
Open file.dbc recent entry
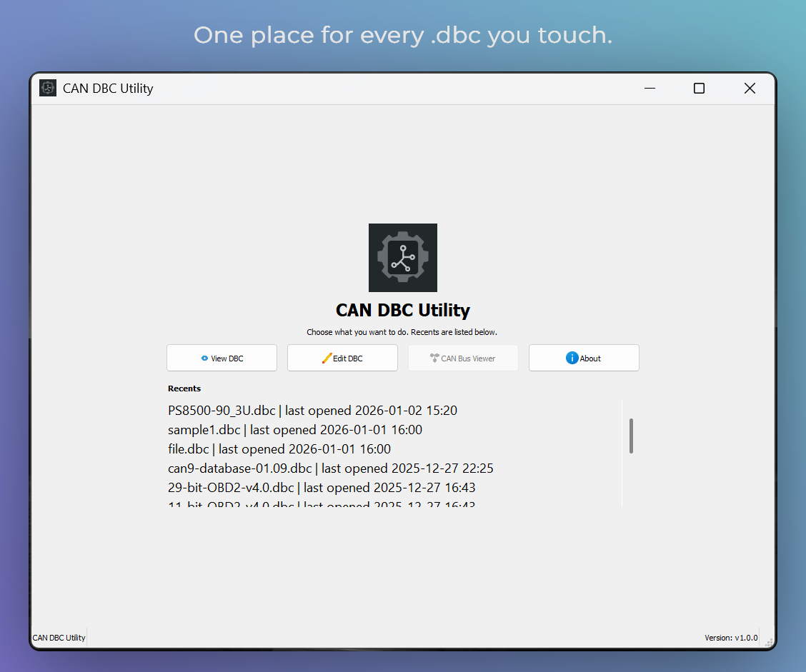[277, 449]
